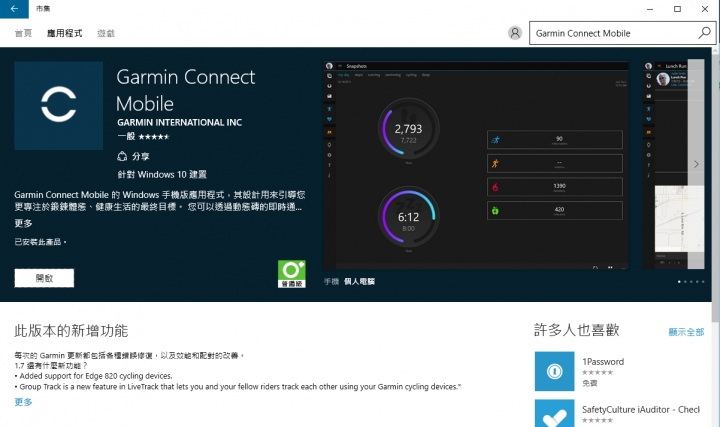Open the 1Password app title
This screenshot has height=427, width=720.
(603, 361)
